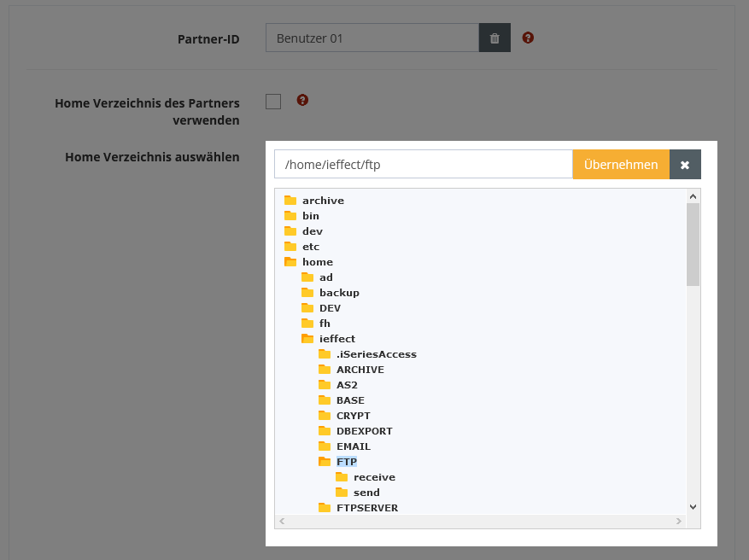Pick the DBEXPORT directory
The width and height of the screenshot is (749, 560).
[x=364, y=431]
